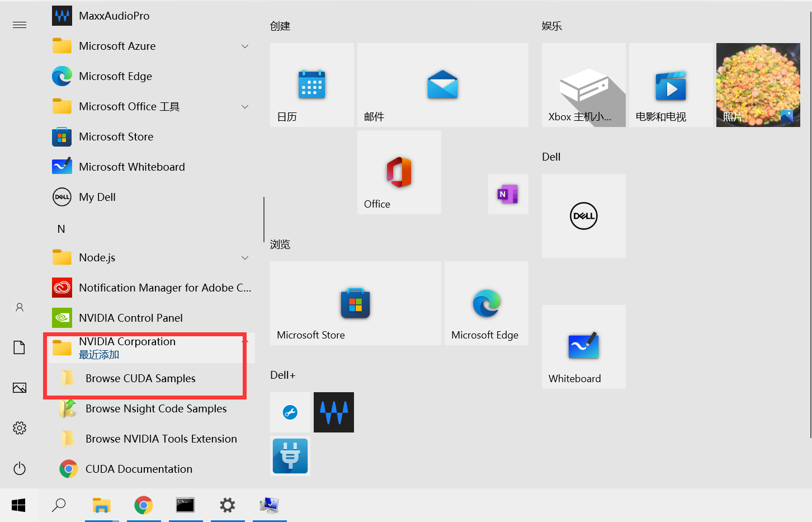Open the blue wrench tile in Dell+

(x=290, y=412)
